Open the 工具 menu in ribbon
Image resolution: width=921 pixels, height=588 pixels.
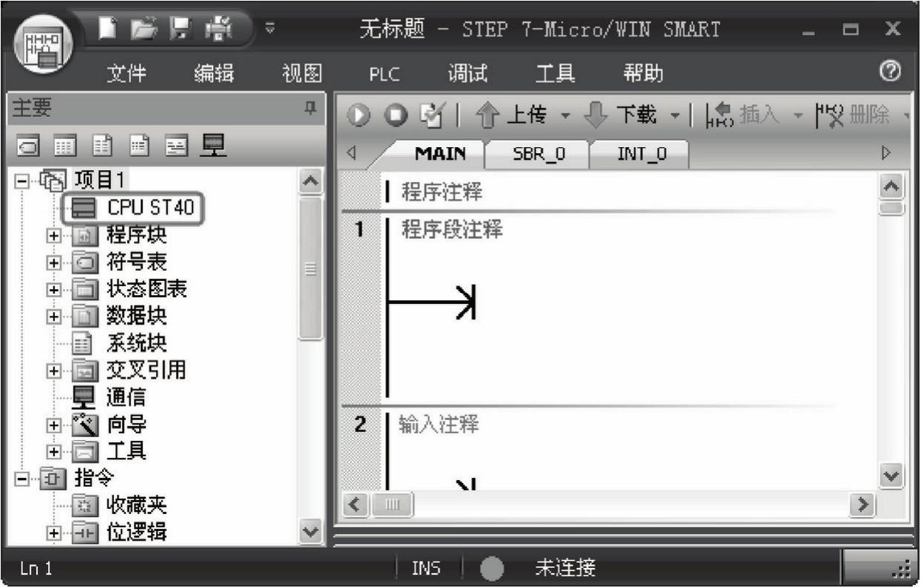553,74
